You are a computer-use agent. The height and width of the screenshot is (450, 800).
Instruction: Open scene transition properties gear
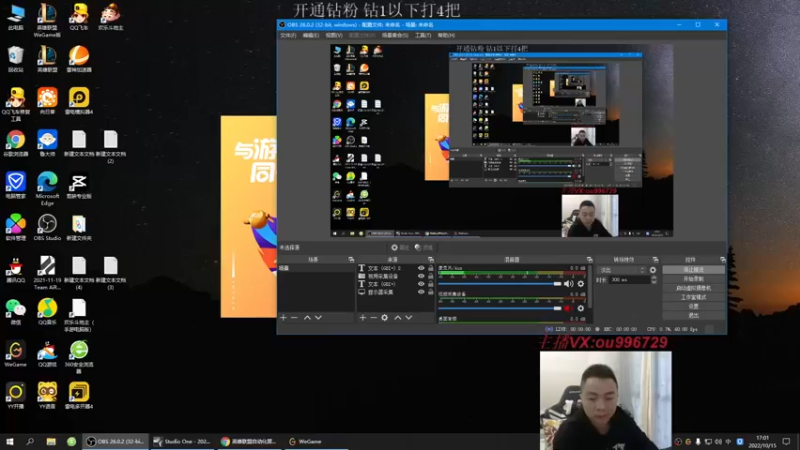pyautogui.click(x=653, y=270)
